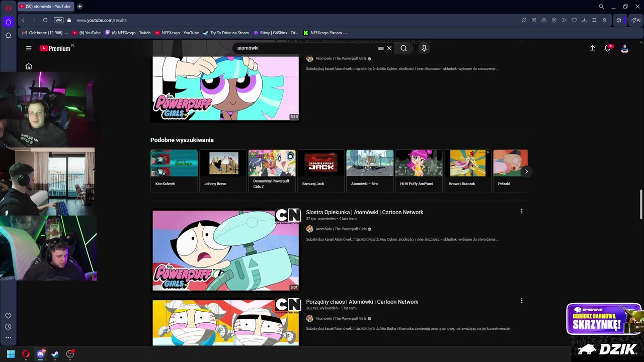Open the Try To Drive na Steam bookmark
This screenshot has height=362, width=644.
[x=226, y=33]
